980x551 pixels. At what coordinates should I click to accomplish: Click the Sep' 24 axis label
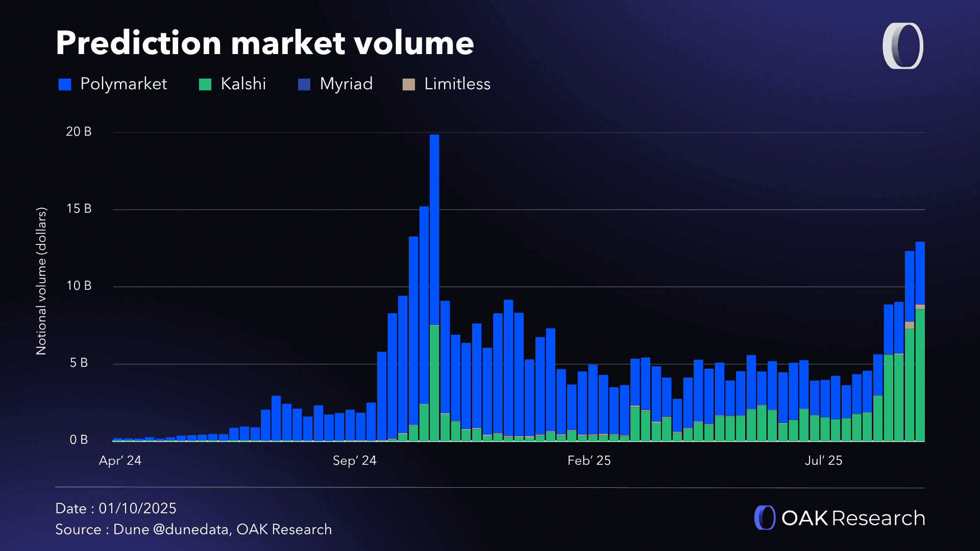click(355, 461)
